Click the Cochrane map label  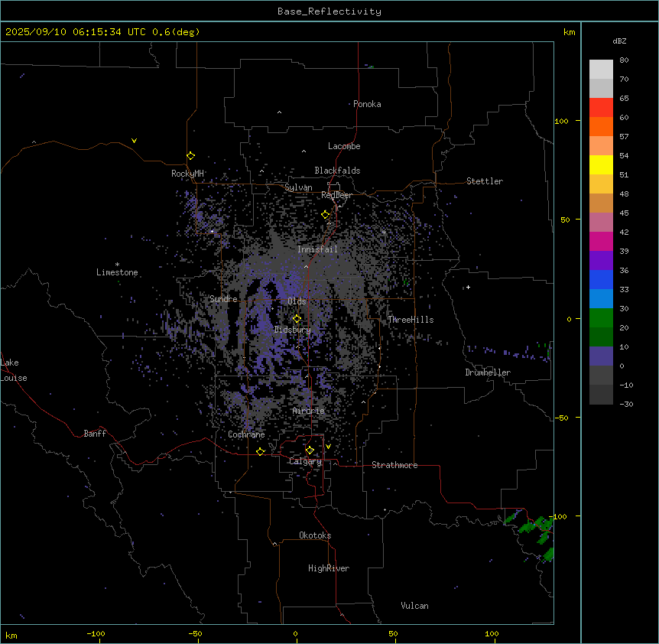pyautogui.click(x=246, y=434)
